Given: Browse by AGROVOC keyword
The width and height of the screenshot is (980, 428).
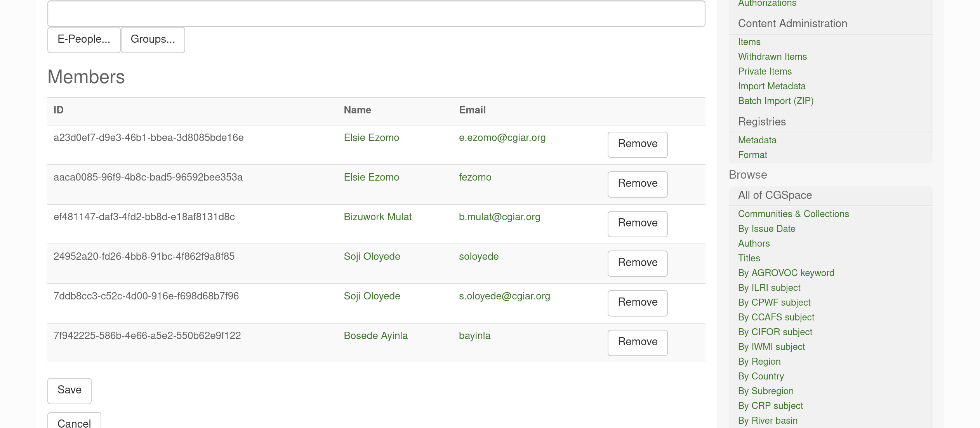Looking at the screenshot, I should pos(786,273).
